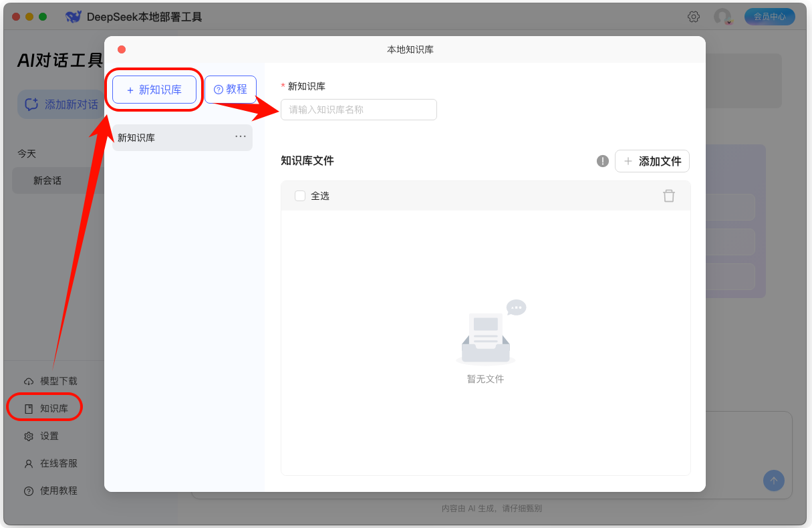Open the settings gear in the title bar
This screenshot has width=812, height=528.
click(x=694, y=17)
